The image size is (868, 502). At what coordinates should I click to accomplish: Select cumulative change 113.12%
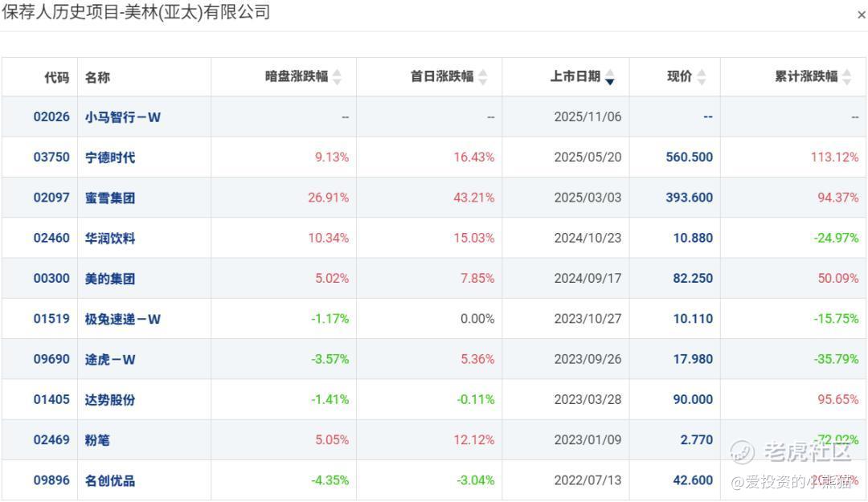pyautogui.click(x=835, y=157)
